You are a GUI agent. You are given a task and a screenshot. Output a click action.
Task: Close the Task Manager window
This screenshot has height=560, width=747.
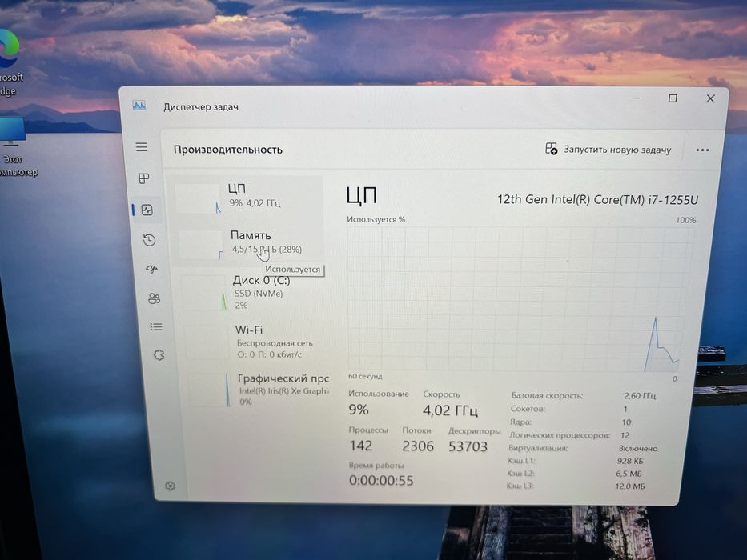(x=710, y=98)
